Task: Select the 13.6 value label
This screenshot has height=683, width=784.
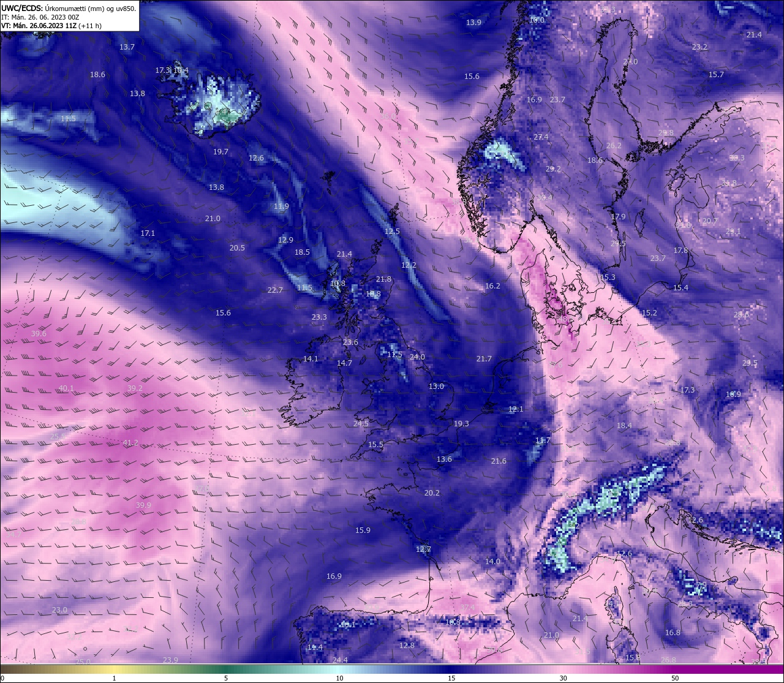Action: pos(444,459)
